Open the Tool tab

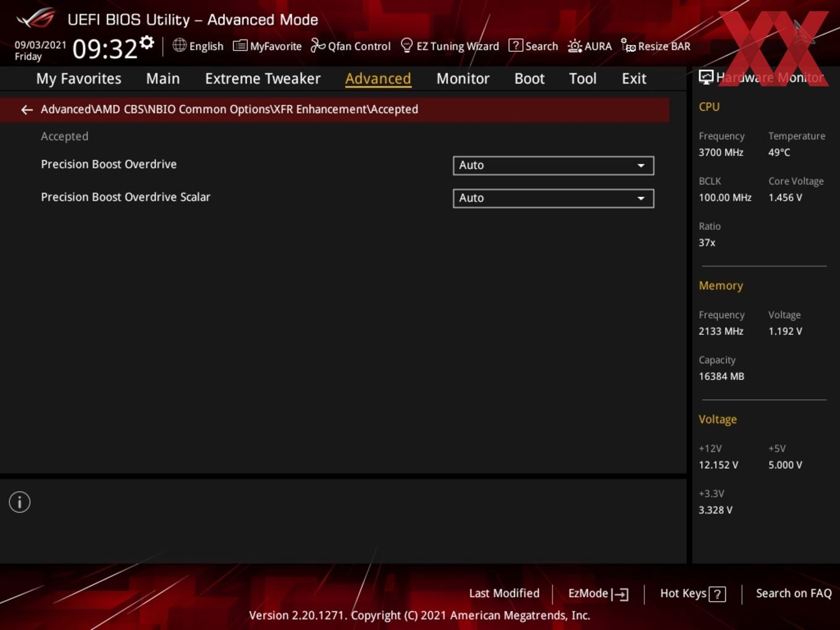(582, 78)
